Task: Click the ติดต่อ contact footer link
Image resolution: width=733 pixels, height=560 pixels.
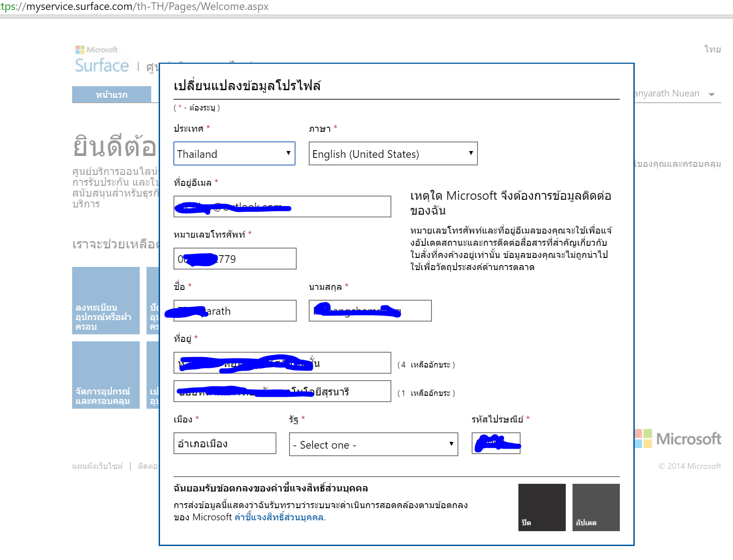Action: 148,466
